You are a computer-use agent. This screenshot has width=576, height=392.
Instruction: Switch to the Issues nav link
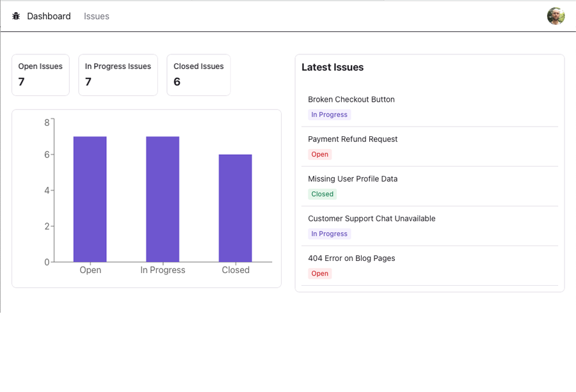[97, 16]
